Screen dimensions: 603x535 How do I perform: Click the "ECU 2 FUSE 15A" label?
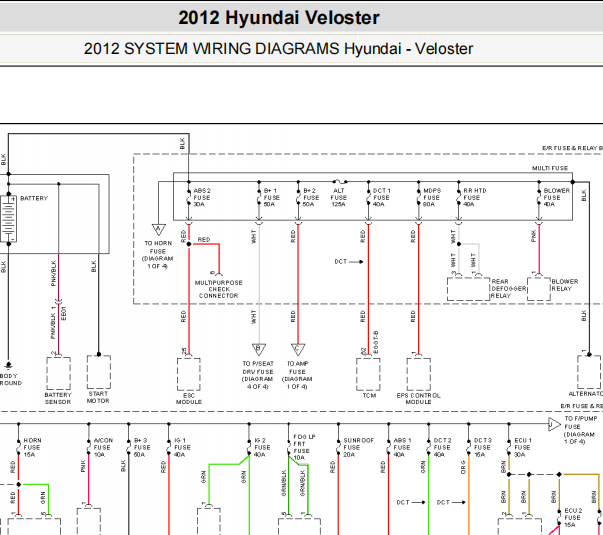click(573, 518)
